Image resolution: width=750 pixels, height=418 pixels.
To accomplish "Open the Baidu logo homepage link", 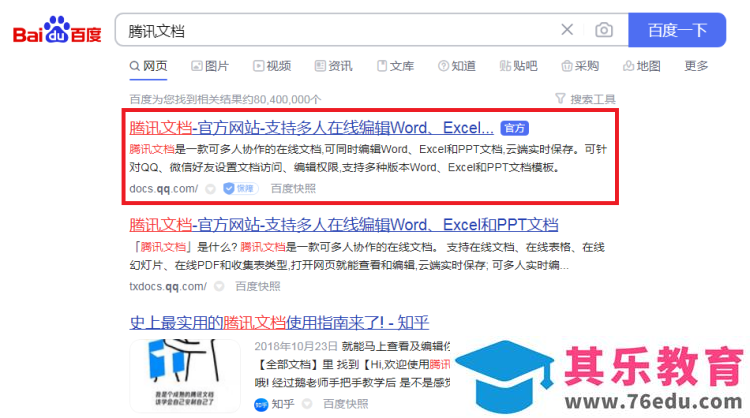I will [x=57, y=30].
